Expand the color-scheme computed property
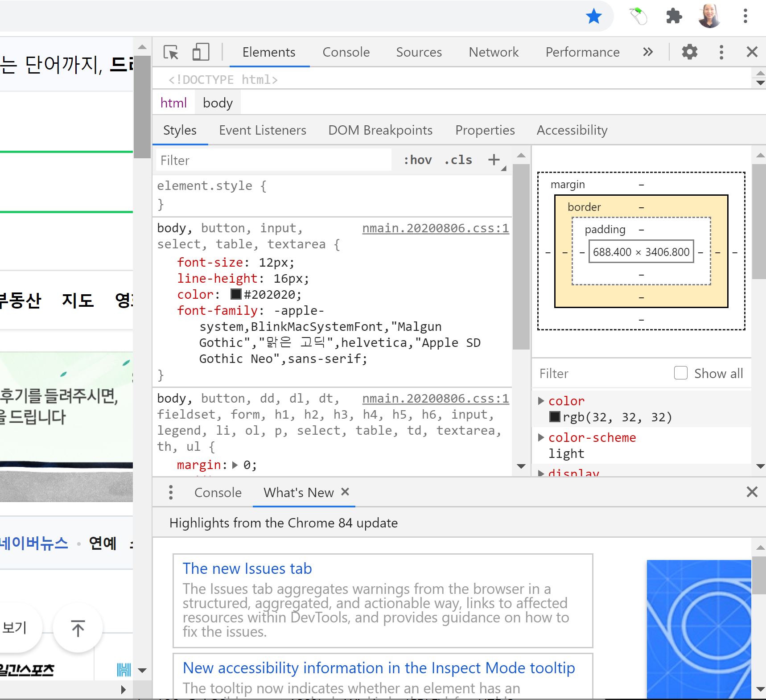Viewport: 766px width, 700px height. (x=541, y=437)
